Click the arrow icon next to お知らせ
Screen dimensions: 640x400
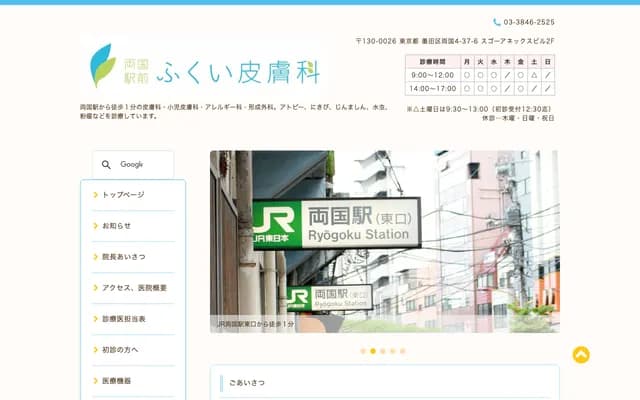coord(96,226)
